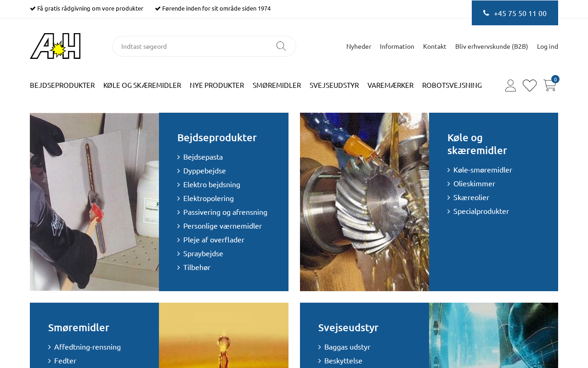Open Bliv erhvervskunde (B2B) link
Image resolution: width=588 pixels, height=368 pixels.
pos(492,46)
